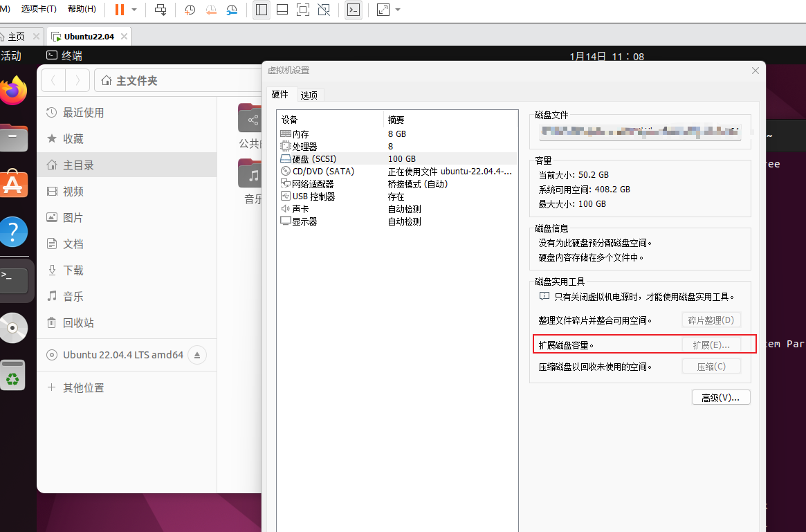806x532 pixels.
Task: Open the suspend button dropdown arrow
Action: (x=133, y=9)
